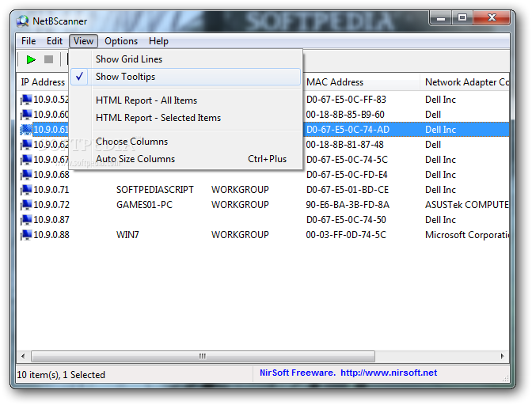Select the SOFTPEDIASCRIPT computer name cell
This screenshot has height=405, width=532.
point(155,190)
